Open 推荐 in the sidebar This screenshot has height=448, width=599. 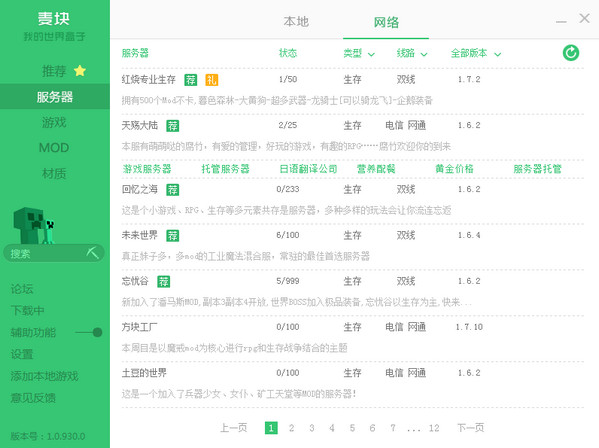55,71
